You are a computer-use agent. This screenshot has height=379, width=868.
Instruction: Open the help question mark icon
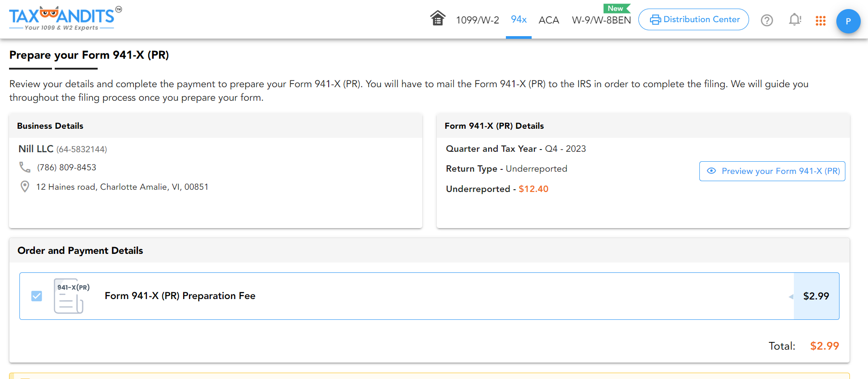(x=767, y=20)
